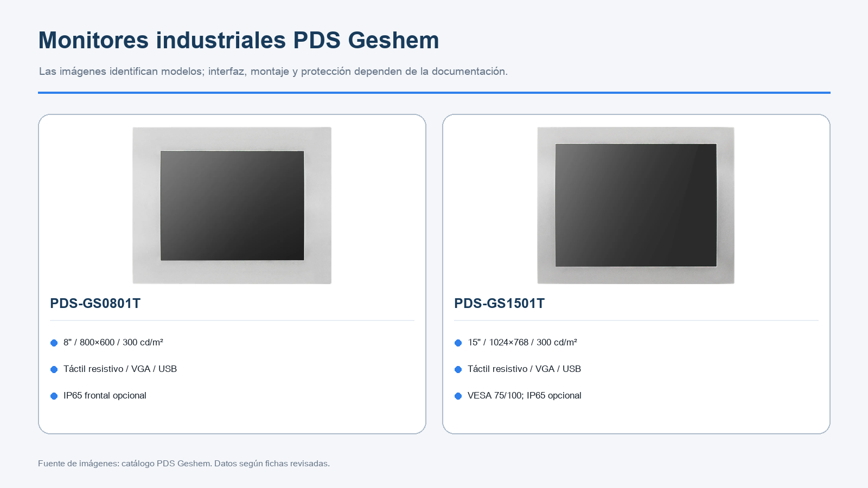Click the blue bullet beside 15" / 1024×768
The width and height of the screenshot is (868, 488).
coord(458,343)
